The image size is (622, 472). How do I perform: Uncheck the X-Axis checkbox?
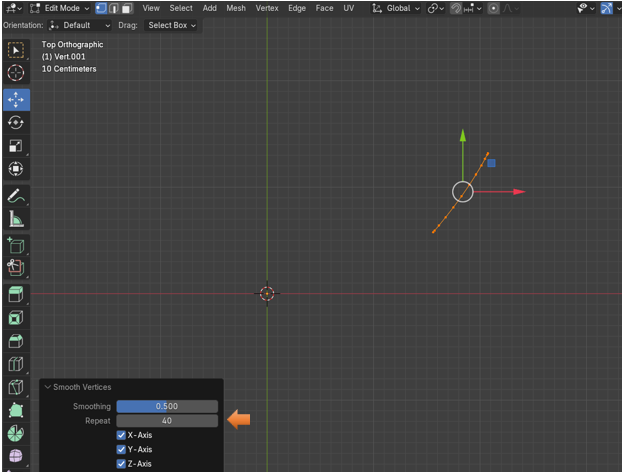[121, 435]
